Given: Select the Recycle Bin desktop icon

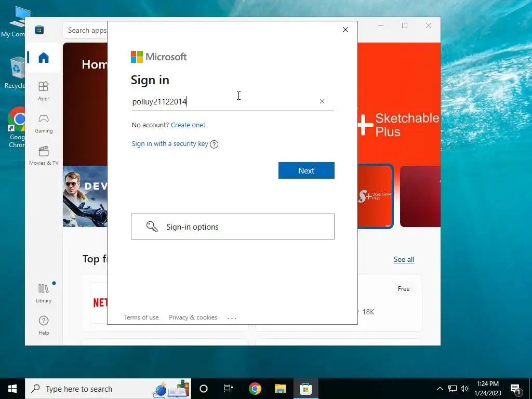Looking at the screenshot, I should click(15, 73).
